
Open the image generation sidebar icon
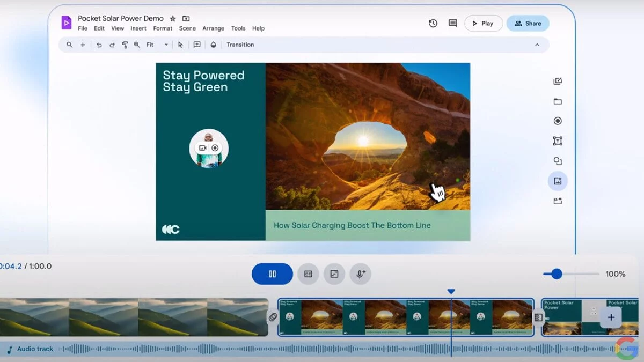558,181
